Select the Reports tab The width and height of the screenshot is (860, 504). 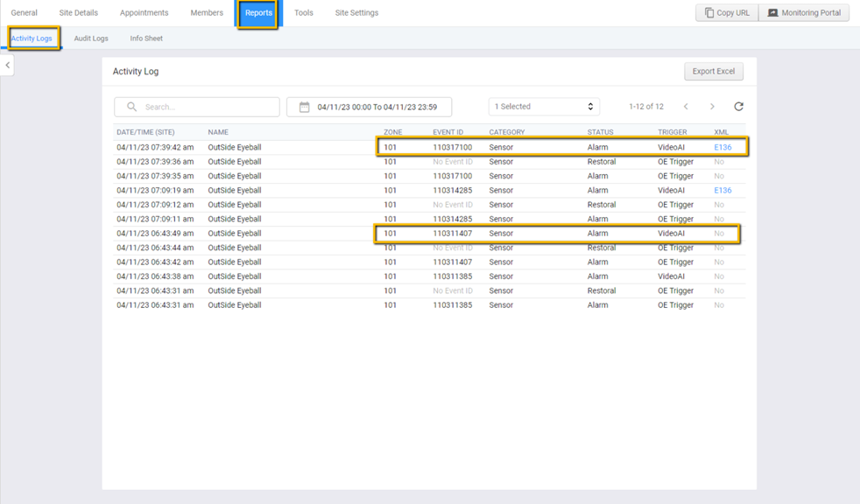(258, 12)
